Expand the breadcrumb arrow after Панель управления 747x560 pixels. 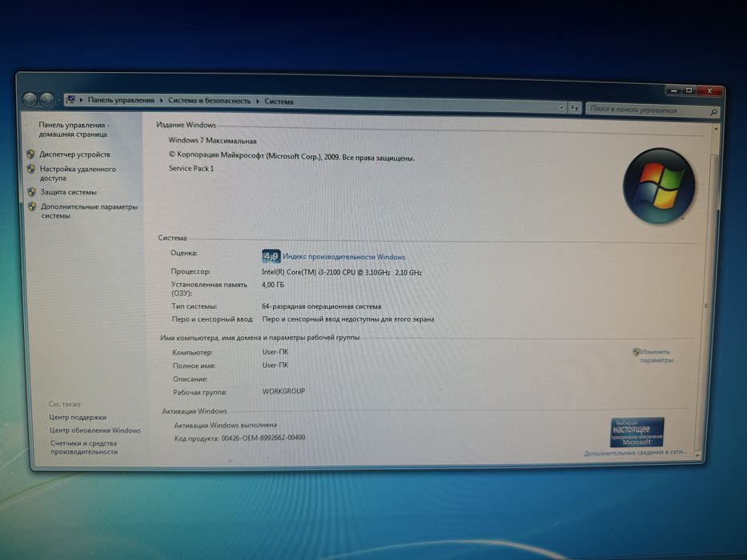pyautogui.click(x=162, y=101)
